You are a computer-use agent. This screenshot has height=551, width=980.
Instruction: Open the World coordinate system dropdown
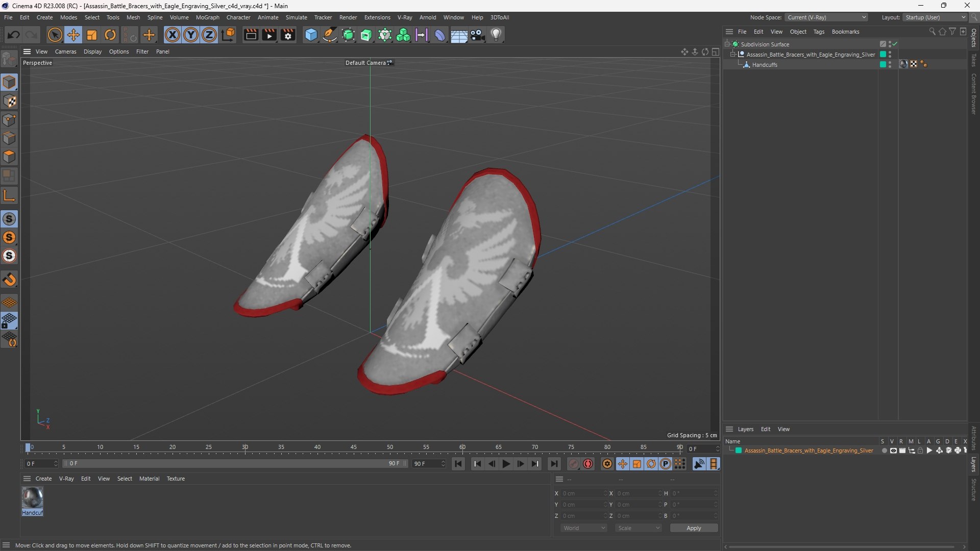point(583,528)
